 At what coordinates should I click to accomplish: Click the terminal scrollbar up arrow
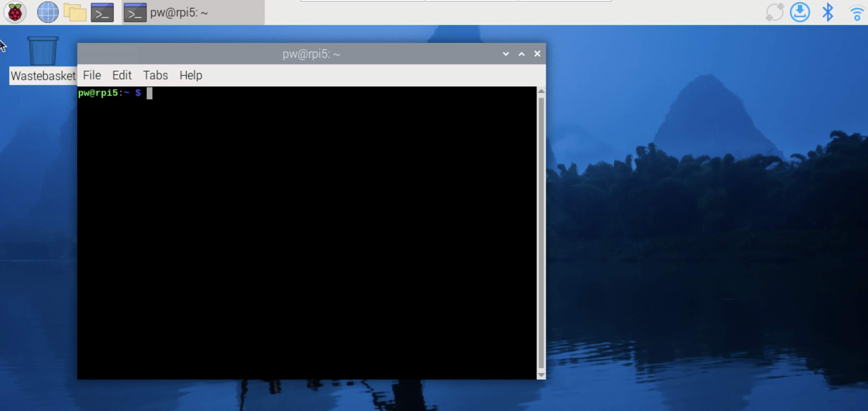point(541,91)
